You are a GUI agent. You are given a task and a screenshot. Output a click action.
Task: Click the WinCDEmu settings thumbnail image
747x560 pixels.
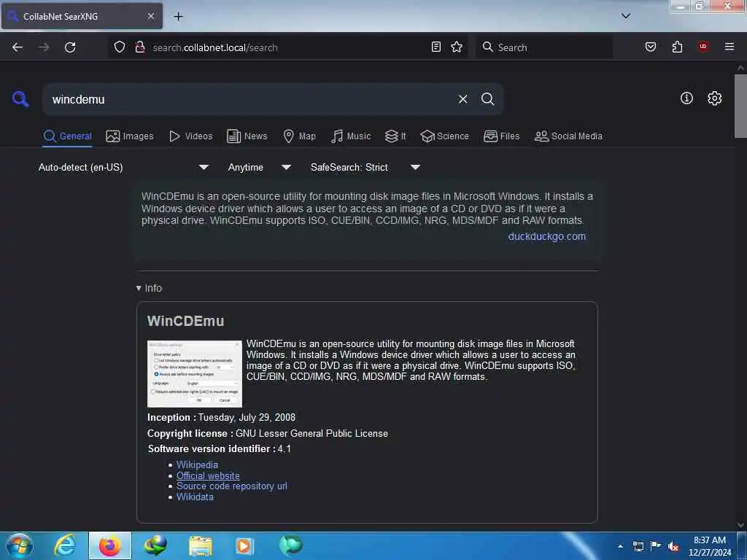click(x=194, y=374)
